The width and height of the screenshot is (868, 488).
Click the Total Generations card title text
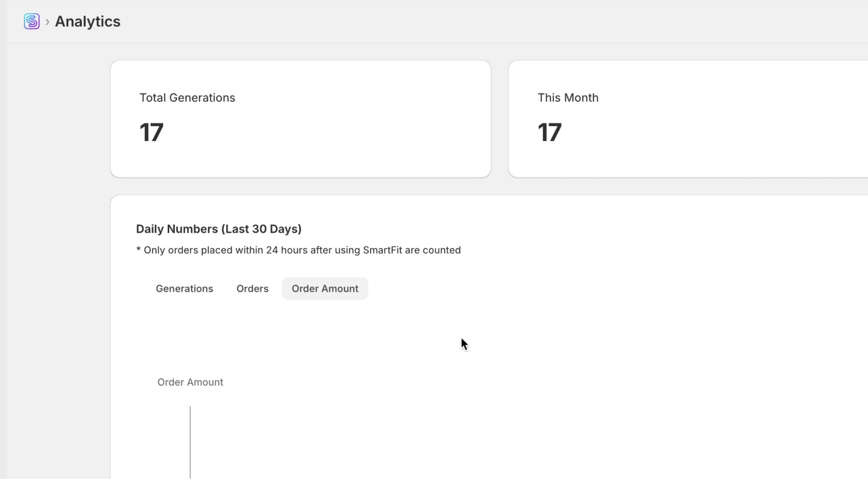pyautogui.click(x=187, y=98)
